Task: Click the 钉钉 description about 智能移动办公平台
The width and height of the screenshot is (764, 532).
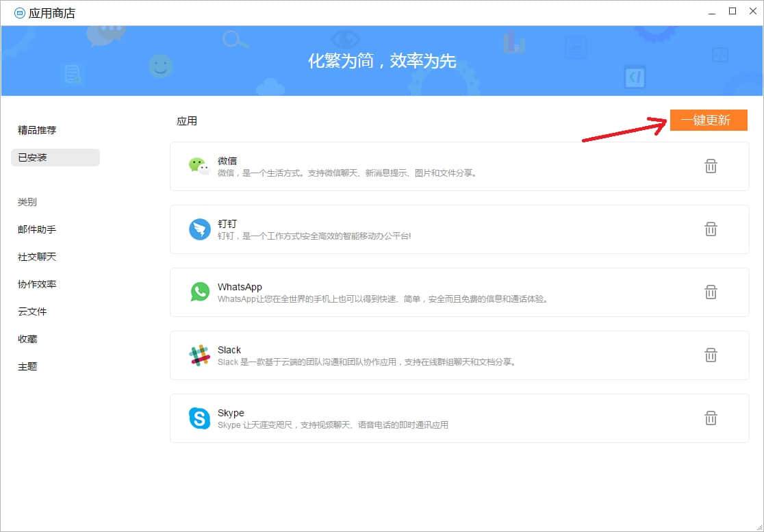Action: (314, 236)
